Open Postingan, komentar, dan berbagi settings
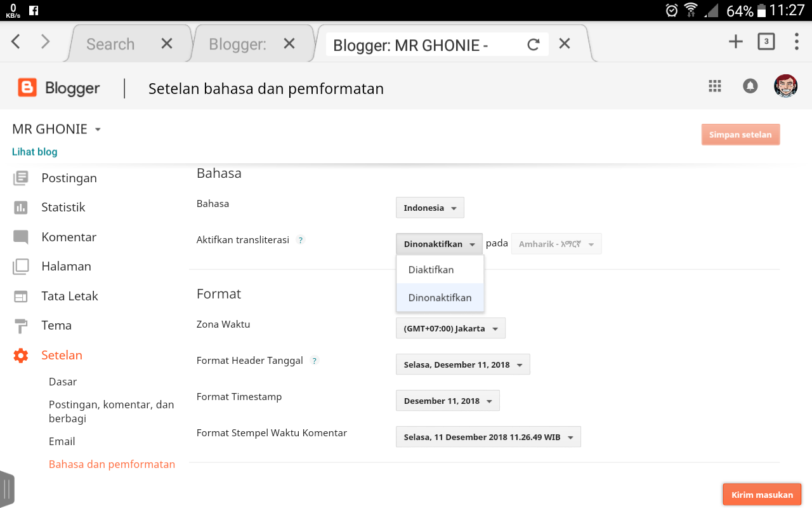Viewport: 812px width, 508px height. [112, 411]
